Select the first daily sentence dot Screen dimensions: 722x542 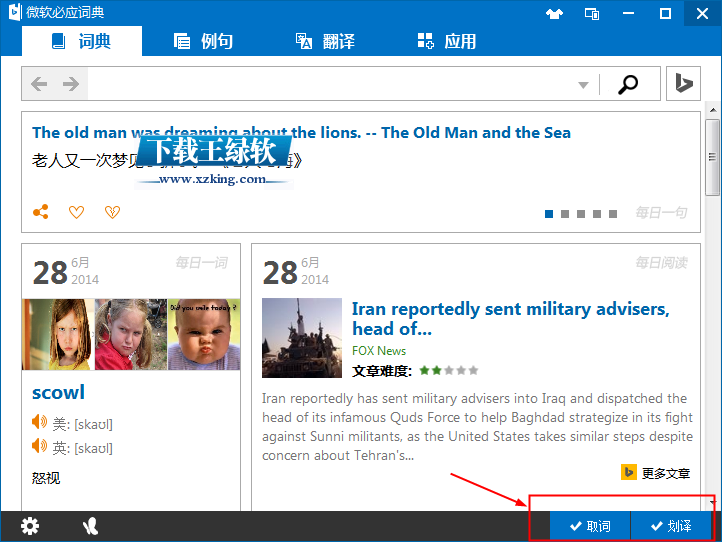(x=549, y=214)
